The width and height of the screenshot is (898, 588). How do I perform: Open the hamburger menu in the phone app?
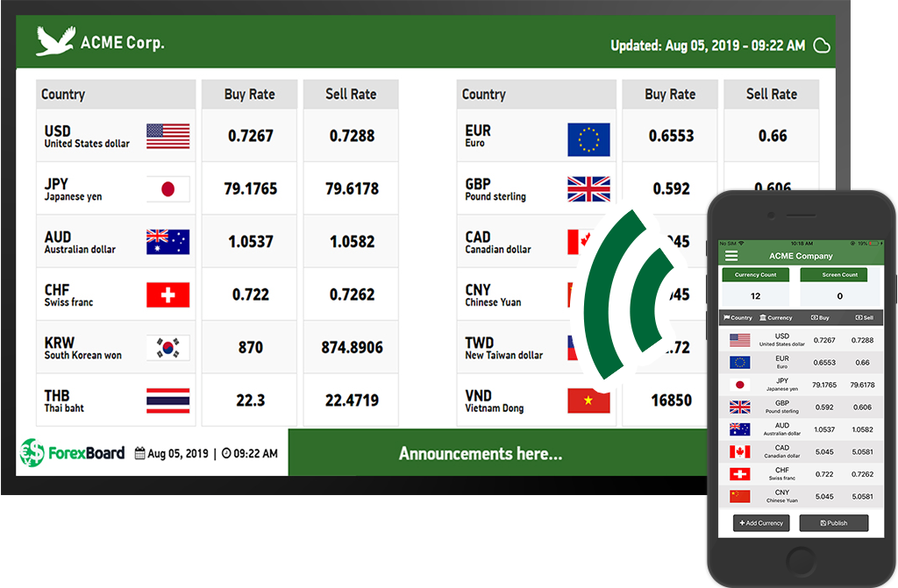point(731,256)
